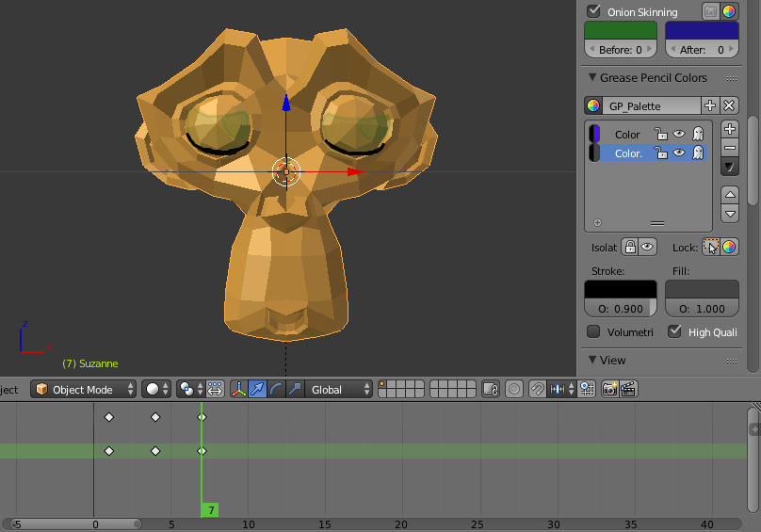Pick the blue After onion color
Image resolution: width=761 pixels, height=532 pixels.
click(x=702, y=30)
